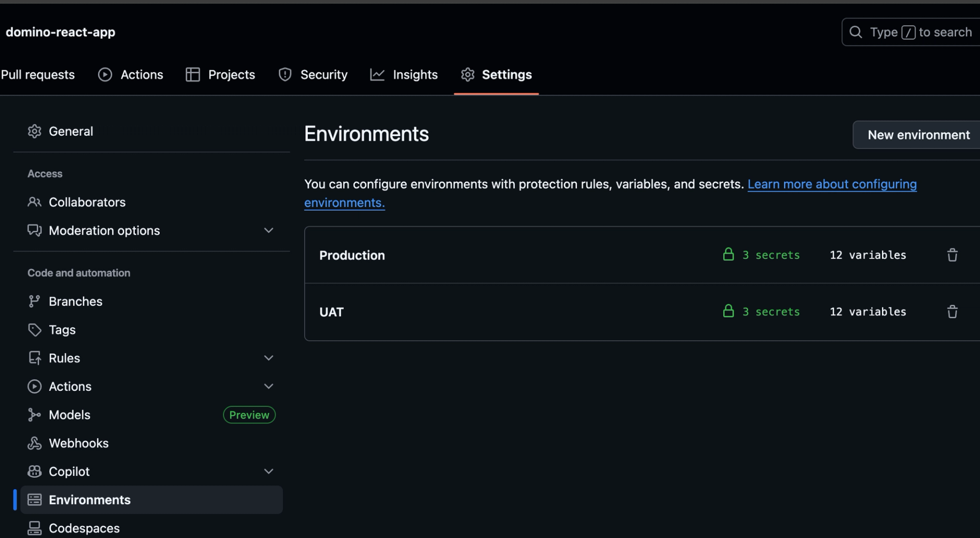Go to the Security tab
This screenshot has height=538, width=980.
313,74
